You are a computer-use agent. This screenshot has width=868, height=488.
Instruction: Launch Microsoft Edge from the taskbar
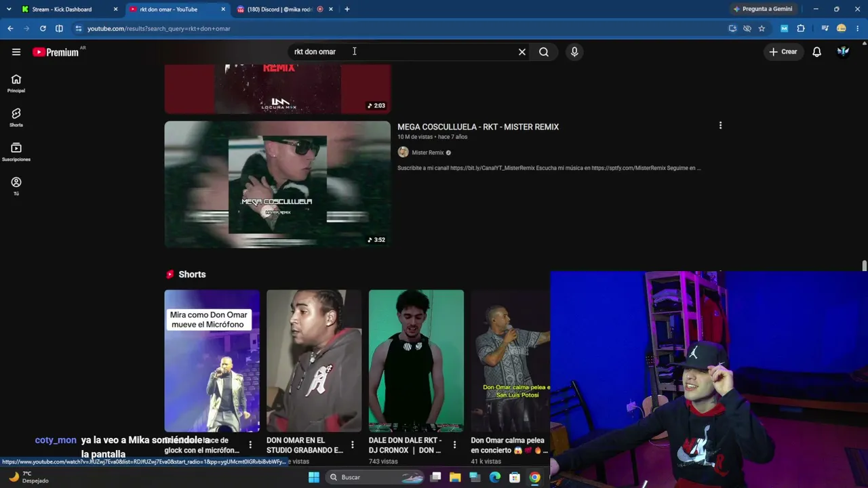click(495, 477)
